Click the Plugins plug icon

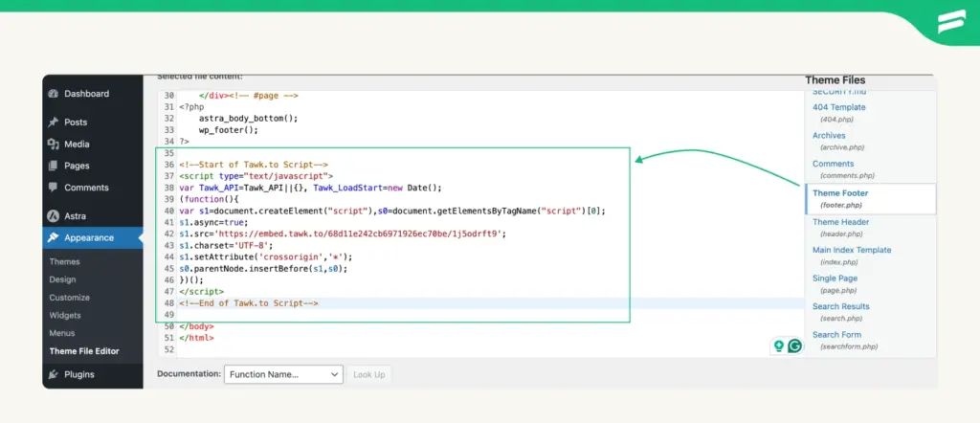(54, 374)
